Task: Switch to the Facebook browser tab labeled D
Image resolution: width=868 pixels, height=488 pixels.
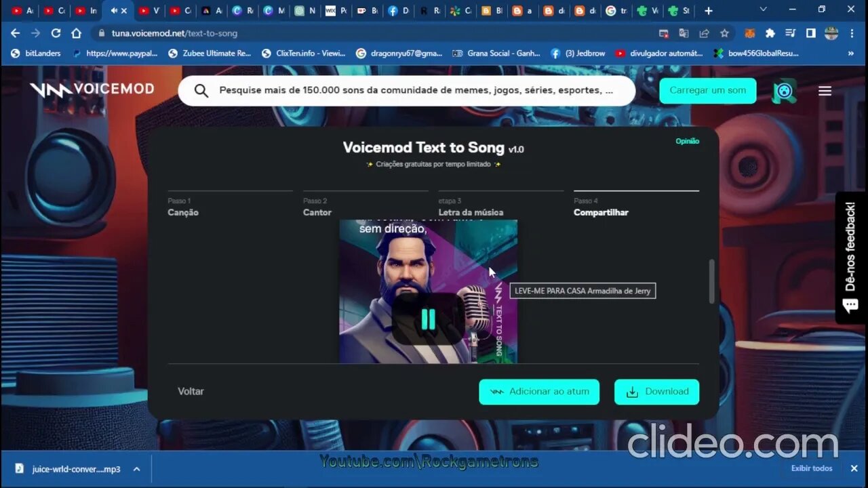Action: point(399,11)
